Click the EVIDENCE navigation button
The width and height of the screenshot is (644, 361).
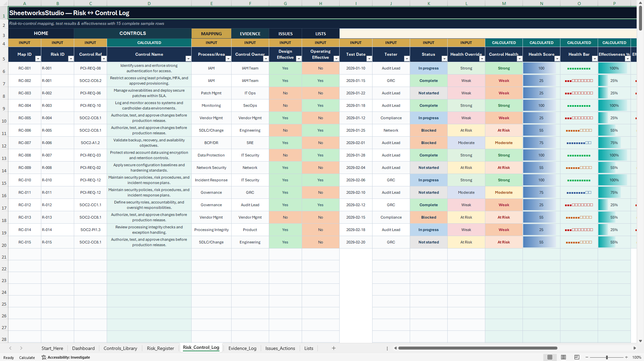tap(250, 34)
